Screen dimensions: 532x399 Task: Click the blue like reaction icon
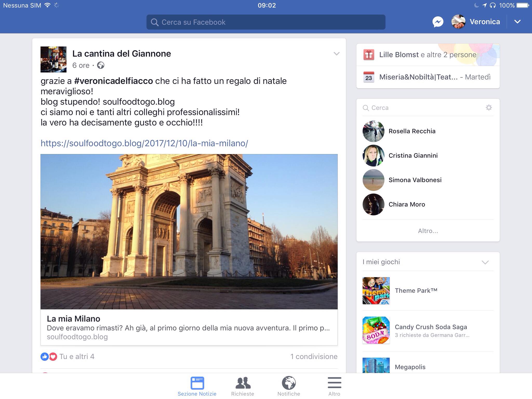[45, 357]
